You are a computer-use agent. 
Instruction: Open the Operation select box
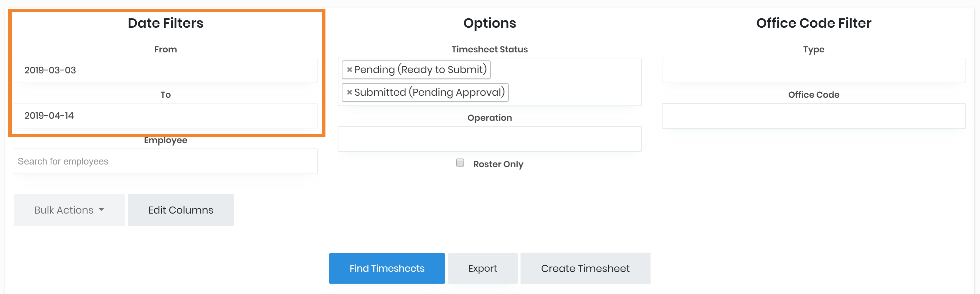pos(489,139)
